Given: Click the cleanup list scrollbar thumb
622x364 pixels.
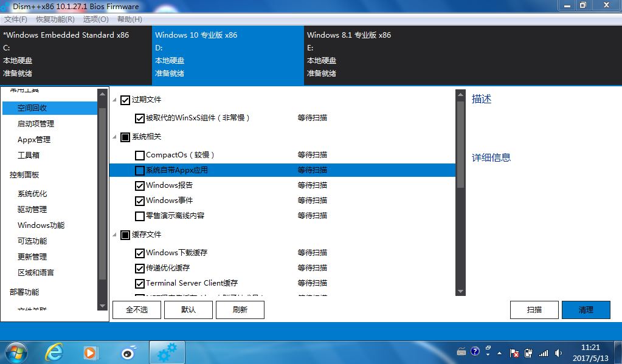Looking at the screenshot, I should click(x=460, y=145).
